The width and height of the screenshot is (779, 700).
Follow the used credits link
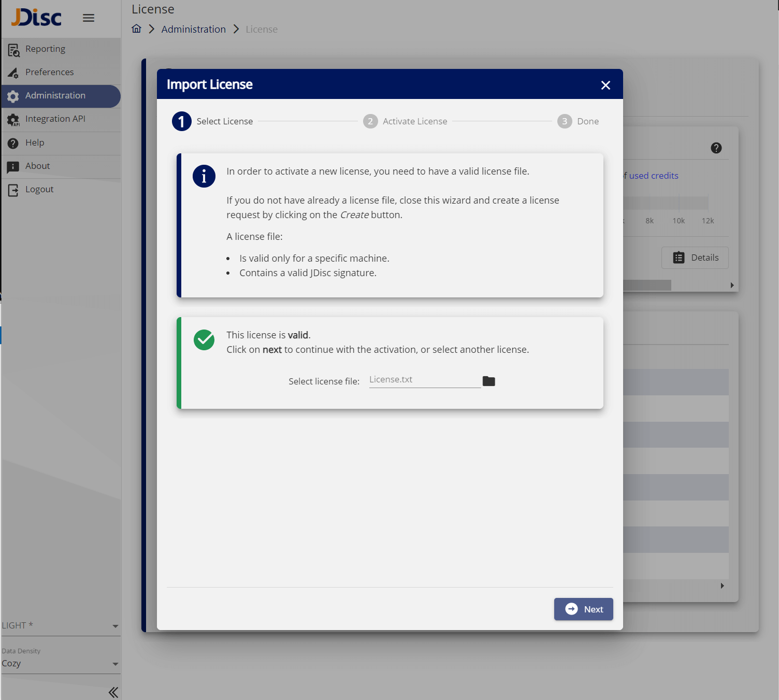653,176
